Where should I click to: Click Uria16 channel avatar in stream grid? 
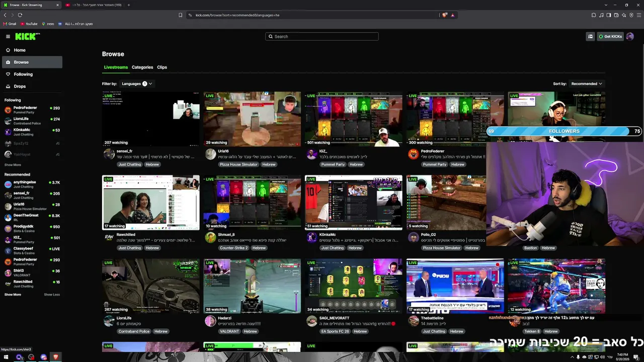[x=210, y=154]
